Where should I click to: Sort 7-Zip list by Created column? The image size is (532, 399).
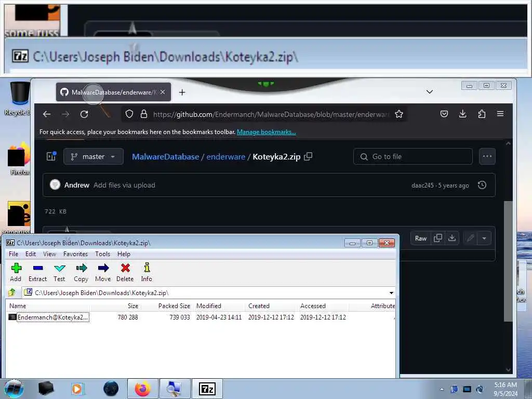pos(271,306)
